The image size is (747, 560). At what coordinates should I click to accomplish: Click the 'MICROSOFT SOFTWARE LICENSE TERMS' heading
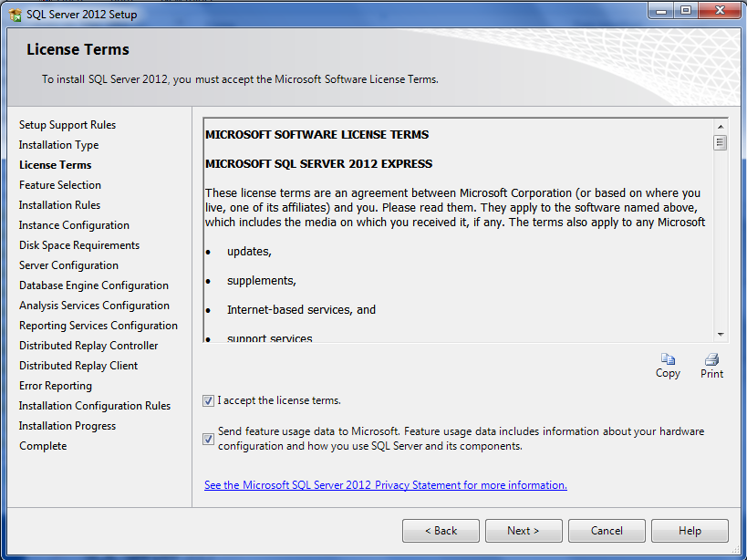click(x=316, y=135)
